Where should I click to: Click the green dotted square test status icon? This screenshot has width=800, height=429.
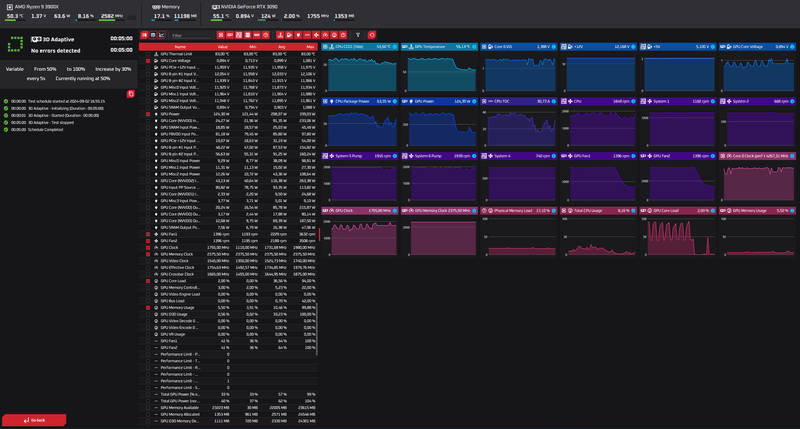click(x=15, y=44)
